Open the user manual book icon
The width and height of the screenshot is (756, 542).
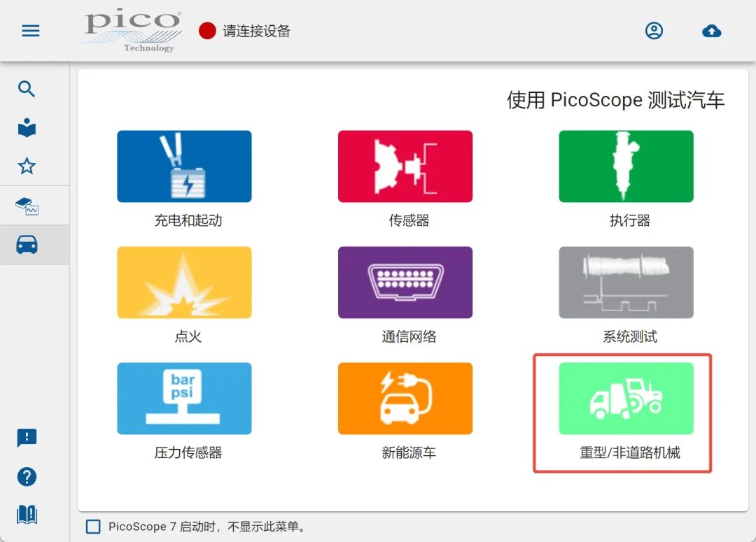pyautogui.click(x=27, y=515)
